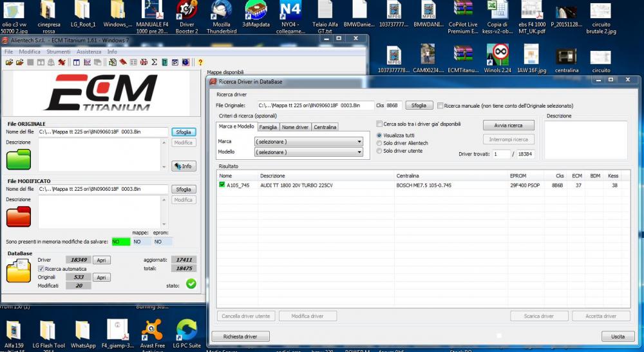The width and height of the screenshot is (644, 352).
Task: Switch to the Nome driver tab
Action: pos(295,127)
